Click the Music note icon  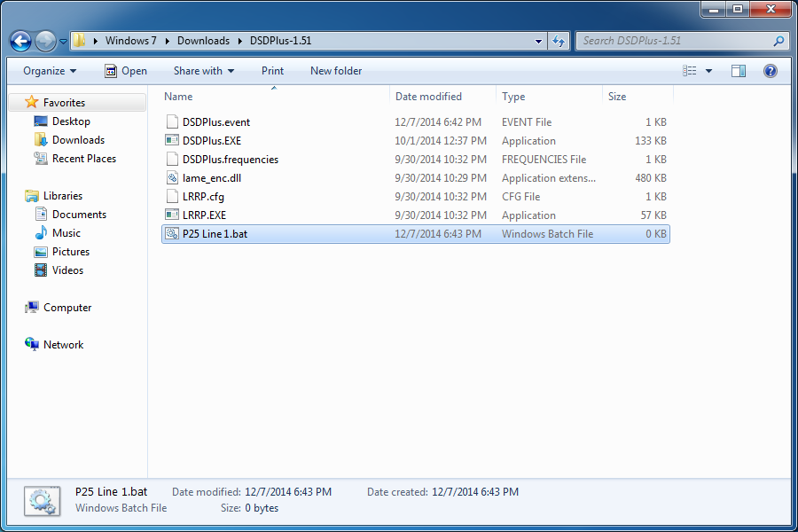41,233
